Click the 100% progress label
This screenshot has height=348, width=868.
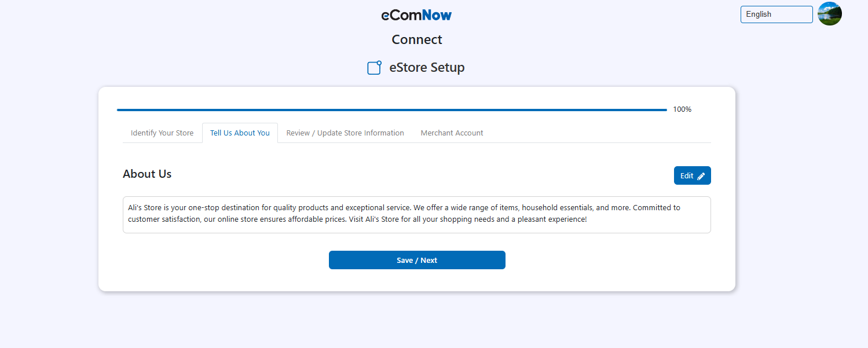(x=682, y=109)
